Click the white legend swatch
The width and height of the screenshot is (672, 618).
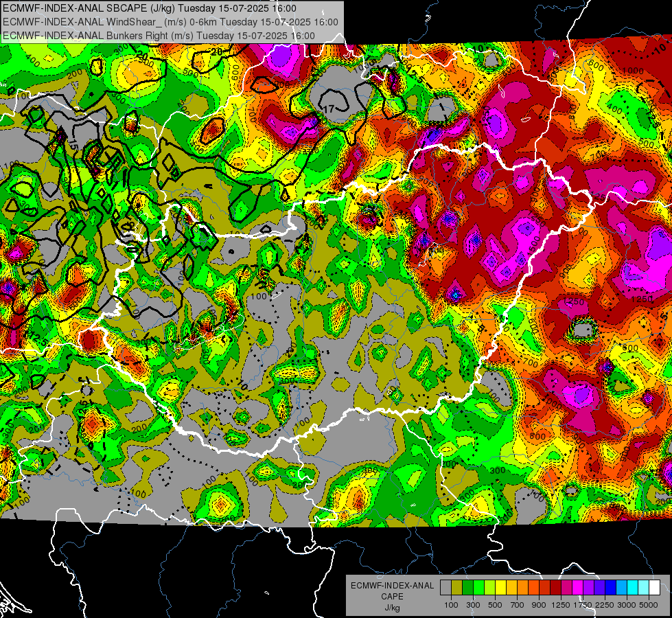(655, 588)
